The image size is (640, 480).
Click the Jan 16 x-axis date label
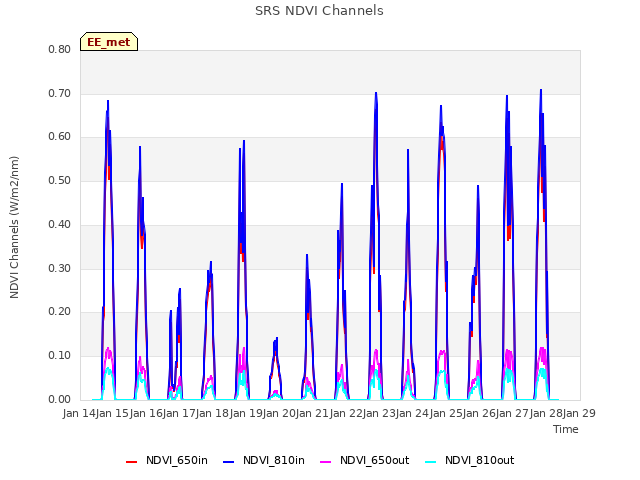(x=146, y=413)
